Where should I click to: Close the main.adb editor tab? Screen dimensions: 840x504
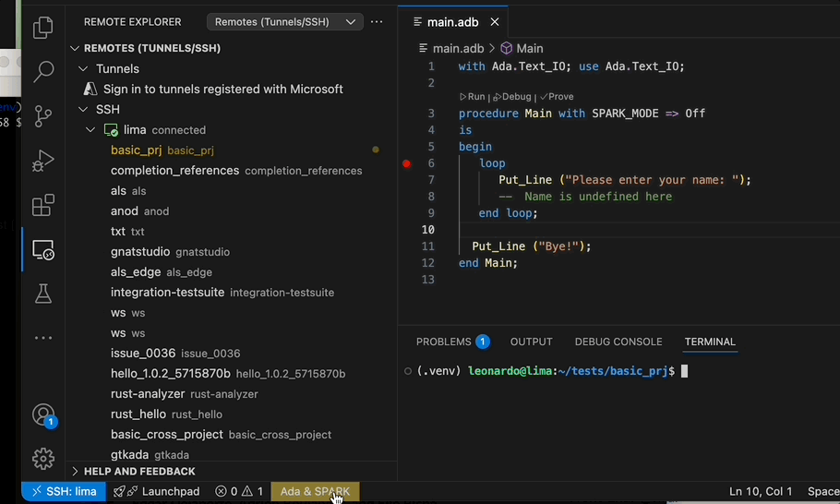(495, 22)
